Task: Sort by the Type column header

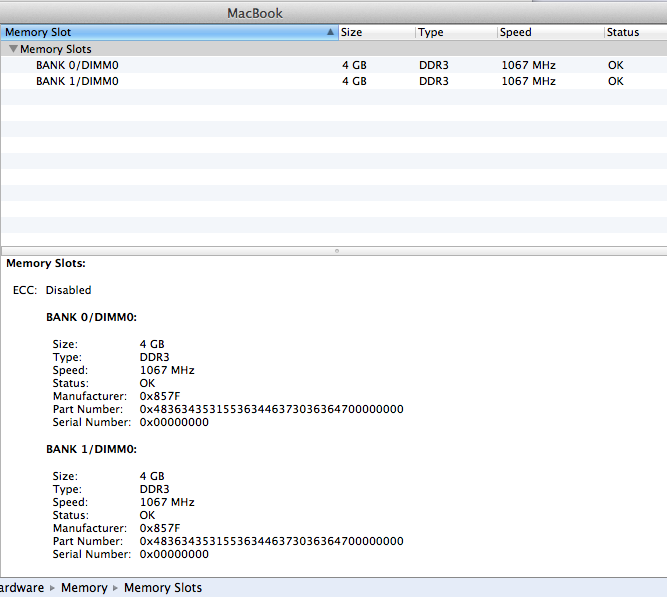Action: click(456, 32)
